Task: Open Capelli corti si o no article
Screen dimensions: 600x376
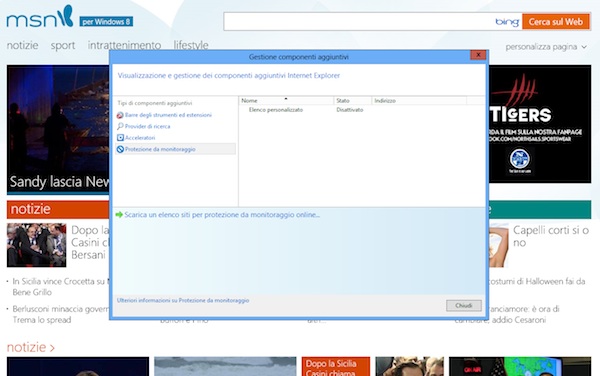Action: pos(551,236)
